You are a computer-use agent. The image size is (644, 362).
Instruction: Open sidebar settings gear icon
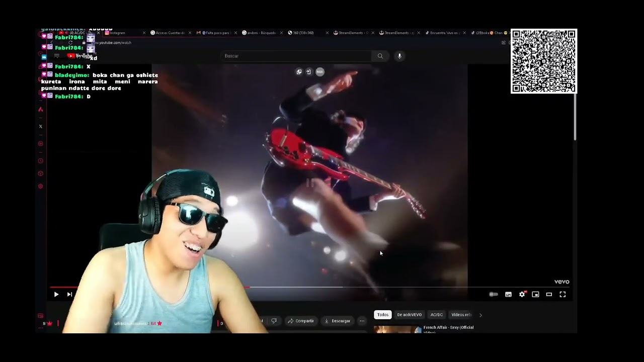(41, 187)
